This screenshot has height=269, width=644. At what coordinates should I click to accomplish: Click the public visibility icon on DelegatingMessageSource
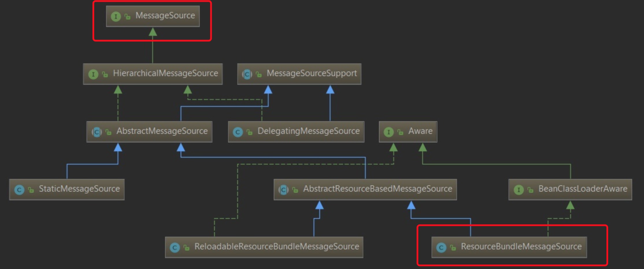(x=249, y=132)
